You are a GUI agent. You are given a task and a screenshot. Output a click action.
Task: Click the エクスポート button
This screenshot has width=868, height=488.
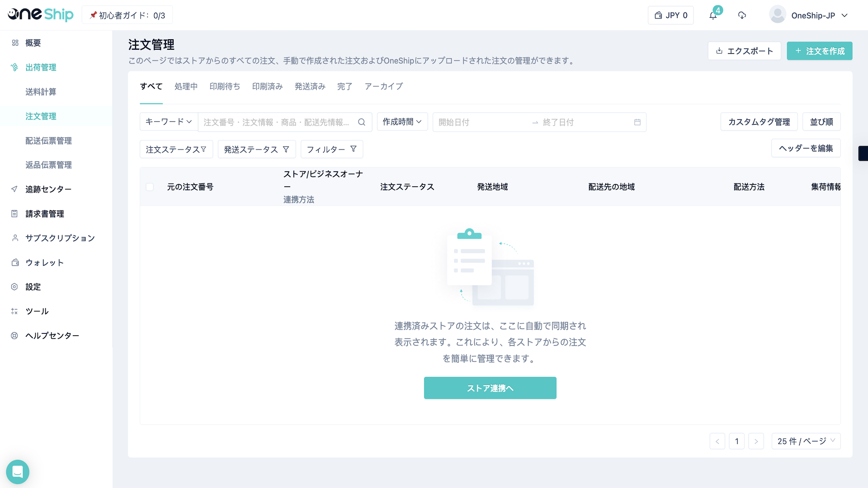(x=744, y=51)
